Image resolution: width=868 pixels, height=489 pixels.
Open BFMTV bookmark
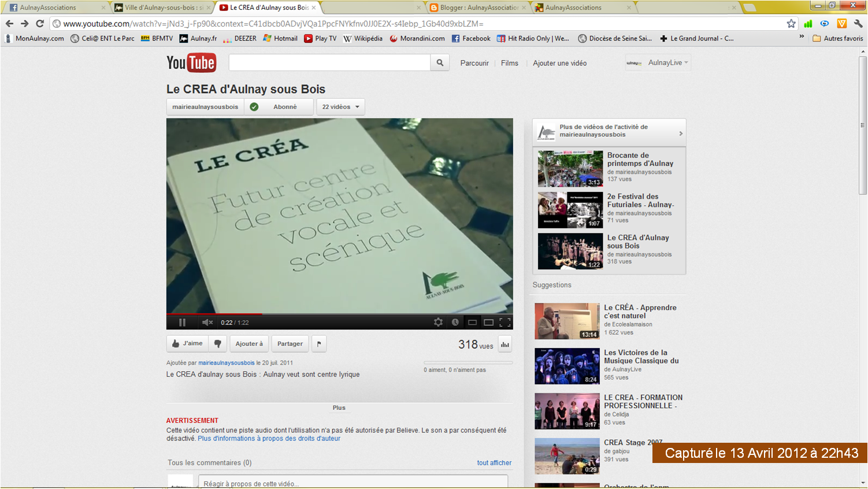pos(157,39)
